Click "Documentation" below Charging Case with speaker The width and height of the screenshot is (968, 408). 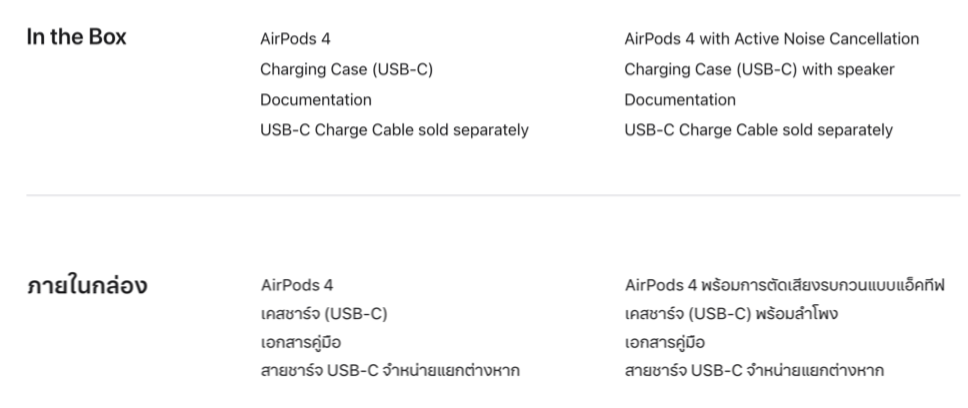pos(680,100)
